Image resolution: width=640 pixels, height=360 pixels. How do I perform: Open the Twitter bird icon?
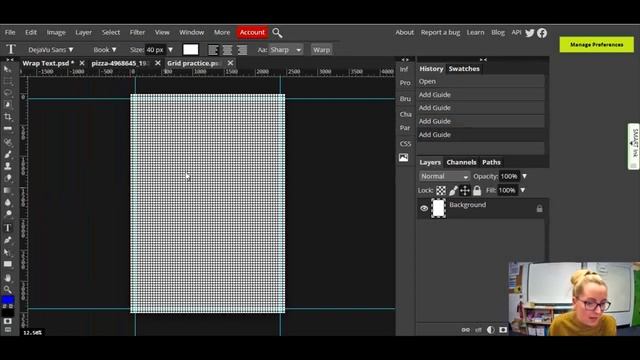(529, 33)
